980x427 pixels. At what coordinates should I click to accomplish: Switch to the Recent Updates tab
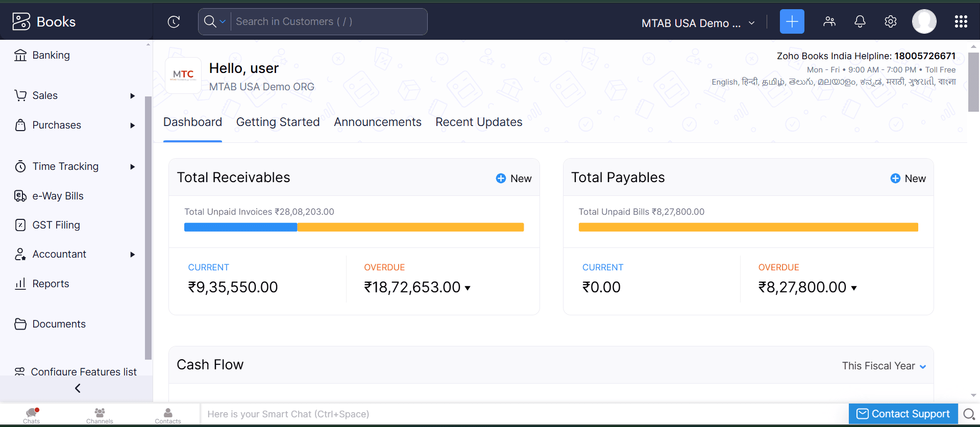coord(479,122)
